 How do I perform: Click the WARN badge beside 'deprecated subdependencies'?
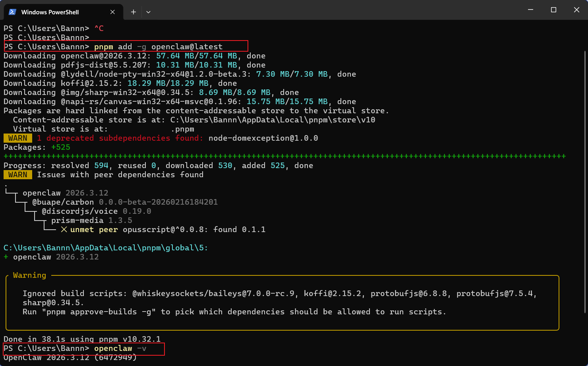click(18, 138)
